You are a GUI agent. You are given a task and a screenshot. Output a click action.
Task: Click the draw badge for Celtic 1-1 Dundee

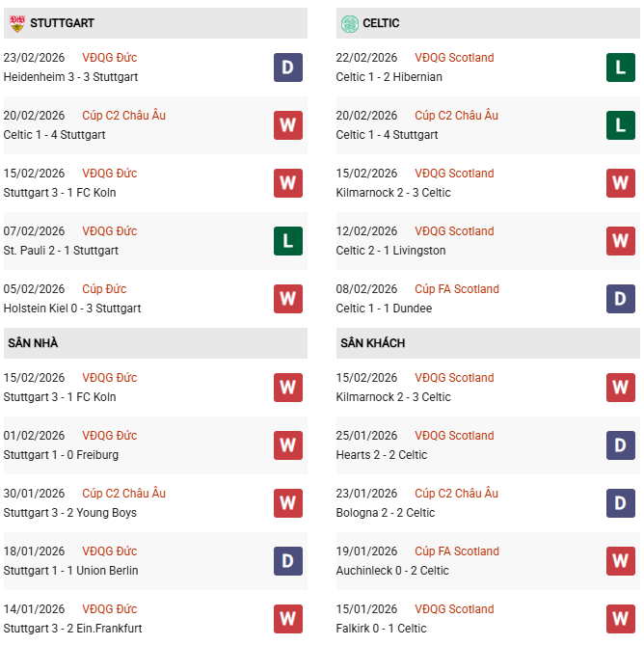(x=621, y=299)
